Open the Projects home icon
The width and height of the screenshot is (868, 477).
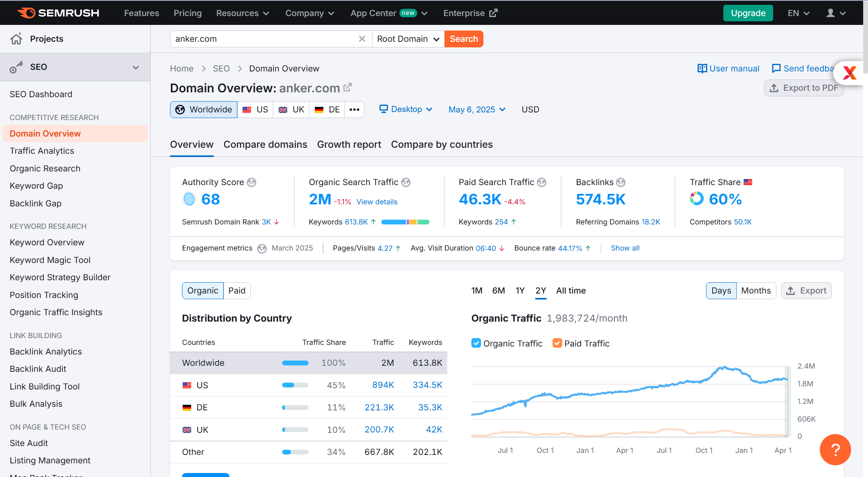click(16, 39)
